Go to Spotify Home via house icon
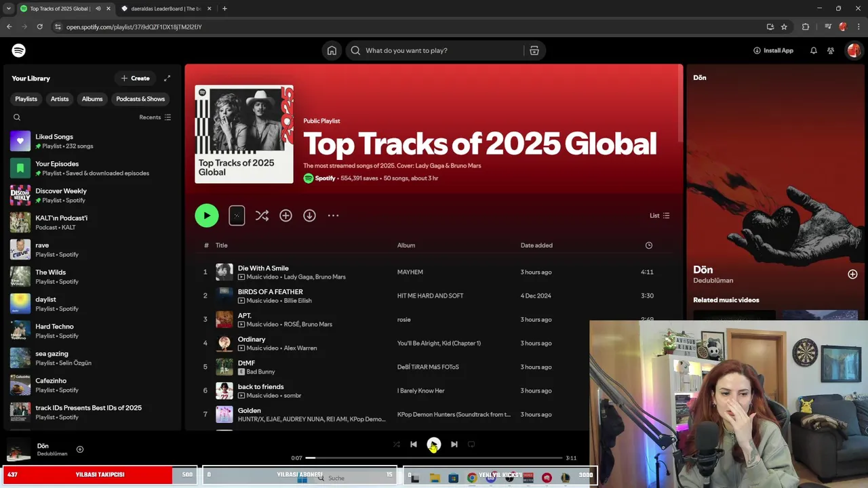The width and height of the screenshot is (868, 488). [x=332, y=50]
